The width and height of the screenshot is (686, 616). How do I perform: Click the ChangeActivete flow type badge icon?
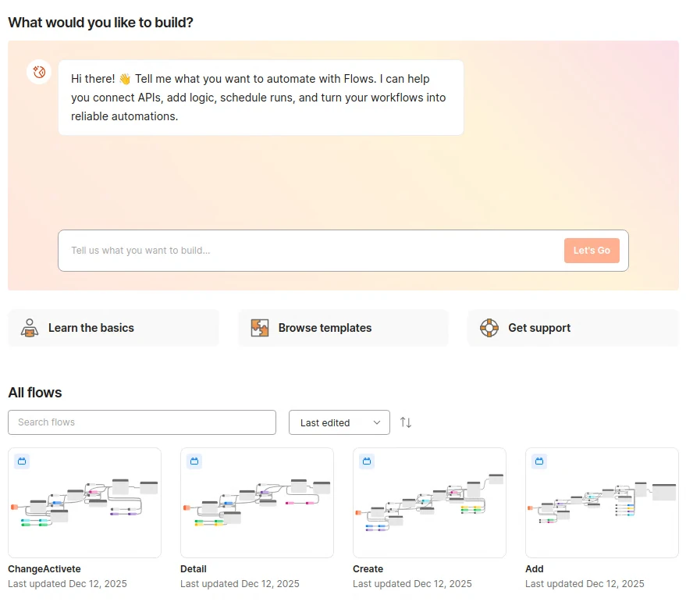(x=22, y=461)
